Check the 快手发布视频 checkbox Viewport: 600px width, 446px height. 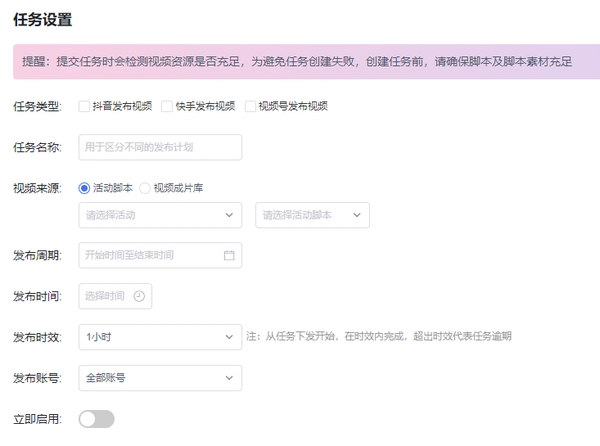[x=168, y=106]
